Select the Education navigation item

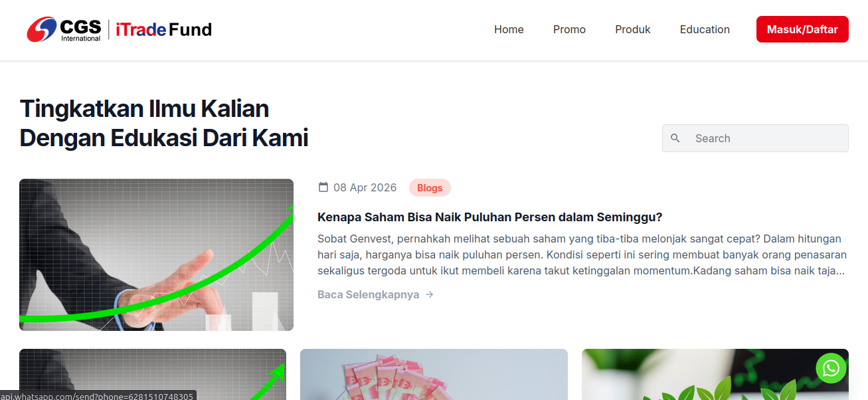[x=705, y=29]
